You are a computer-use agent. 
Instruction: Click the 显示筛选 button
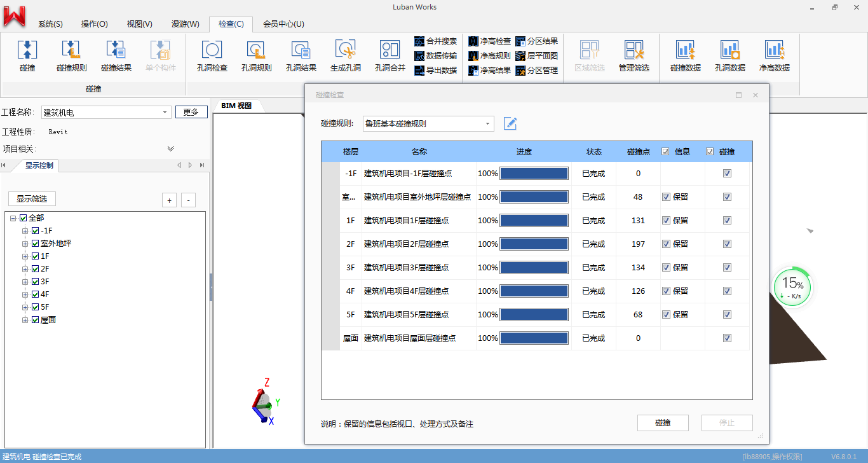(x=32, y=199)
